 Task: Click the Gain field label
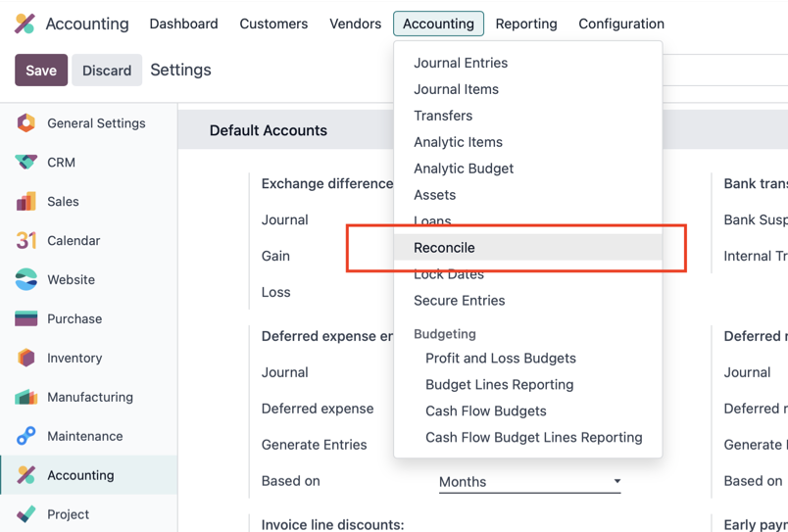tap(275, 257)
